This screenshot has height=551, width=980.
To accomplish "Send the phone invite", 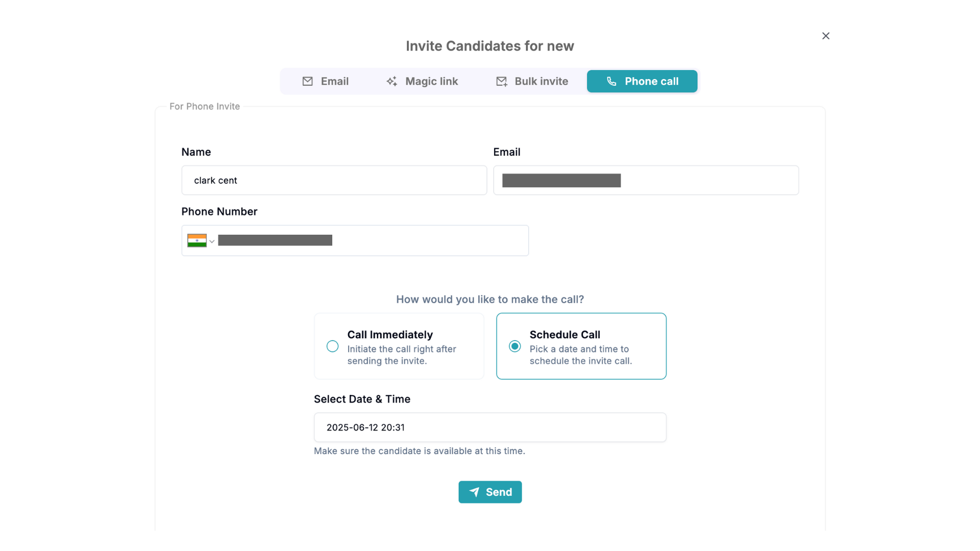I will coord(490,492).
